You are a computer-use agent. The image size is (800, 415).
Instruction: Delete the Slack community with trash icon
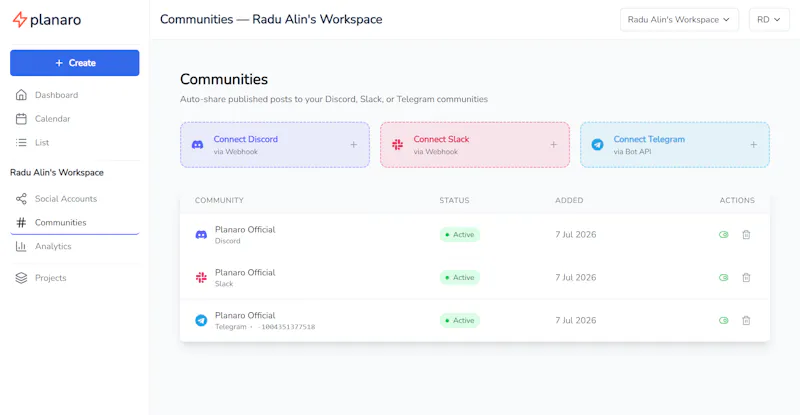(746, 278)
